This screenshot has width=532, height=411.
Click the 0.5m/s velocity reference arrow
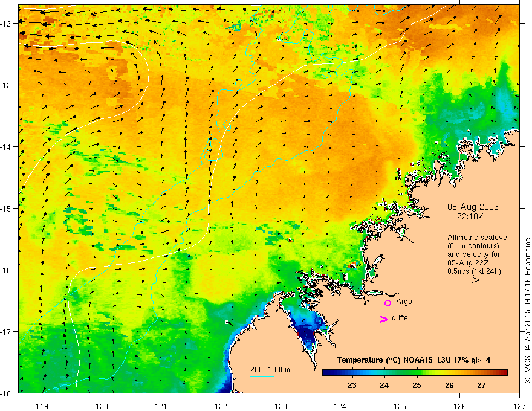coord(467,280)
